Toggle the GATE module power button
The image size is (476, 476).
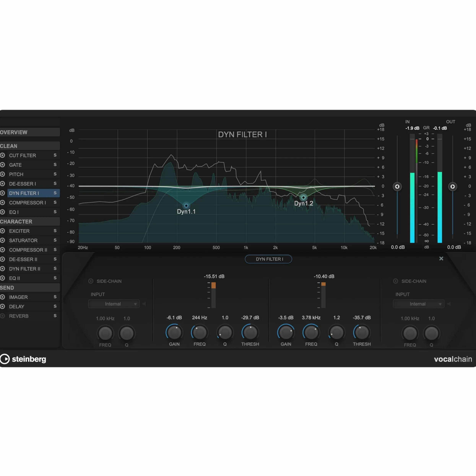click(3, 165)
